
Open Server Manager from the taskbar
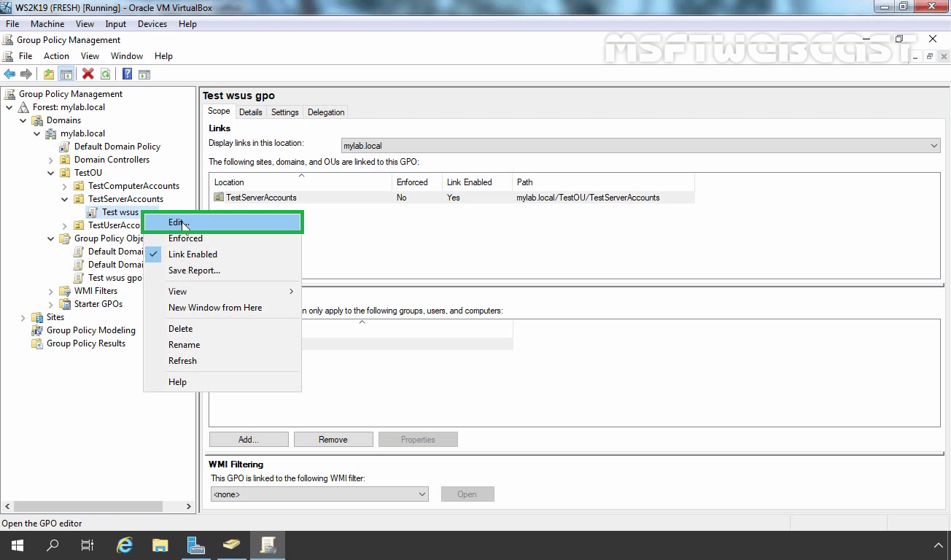click(x=195, y=545)
